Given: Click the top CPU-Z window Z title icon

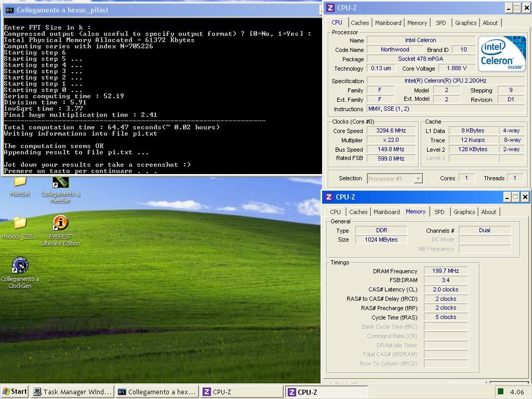Looking at the screenshot, I should tap(330, 8).
